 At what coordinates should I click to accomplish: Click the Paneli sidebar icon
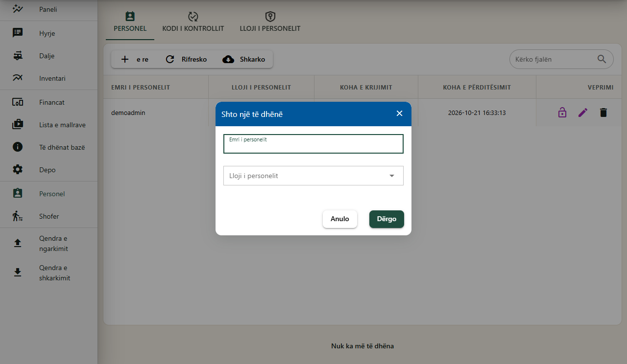click(18, 9)
